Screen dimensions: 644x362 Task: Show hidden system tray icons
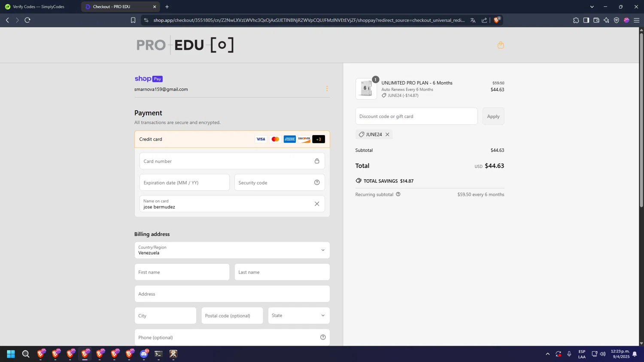pyautogui.click(x=547, y=354)
